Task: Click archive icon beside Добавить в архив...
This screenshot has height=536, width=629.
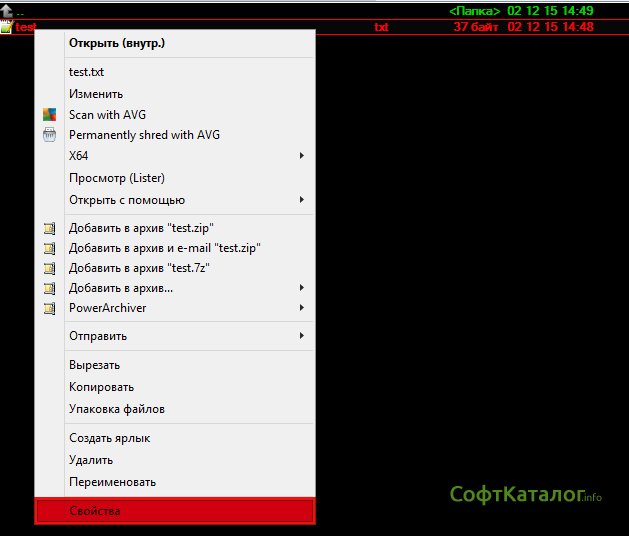Action: [50, 289]
